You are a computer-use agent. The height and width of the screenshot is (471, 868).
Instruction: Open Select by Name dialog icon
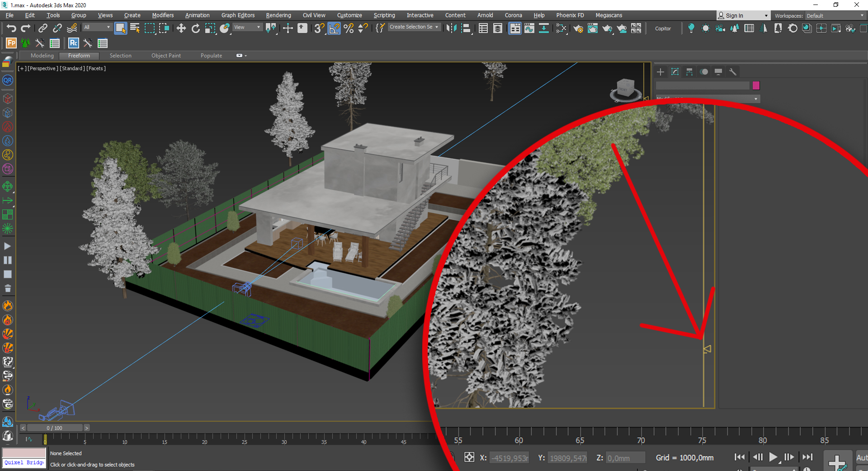(135, 29)
